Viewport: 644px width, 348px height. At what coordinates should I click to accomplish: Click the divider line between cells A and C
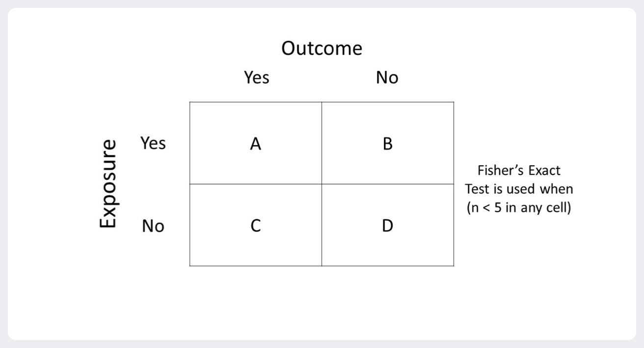(255, 184)
